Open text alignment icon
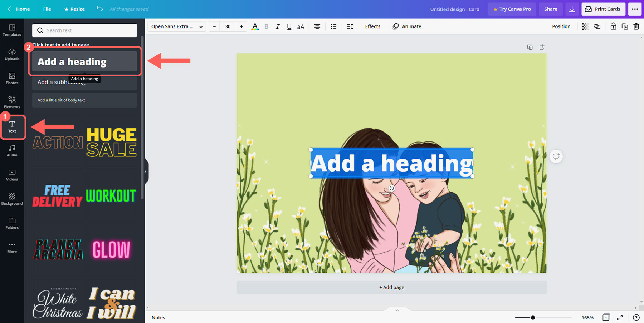Screen dimensions: 644x323 click(x=317, y=26)
